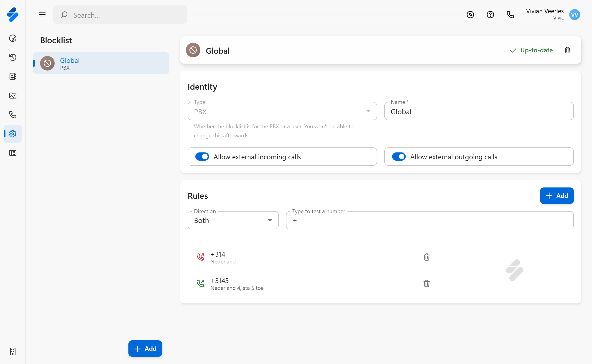Image resolution: width=592 pixels, height=364 pixels.
Task: Open the media folder sidebar icon
Action: pos(13,96)
